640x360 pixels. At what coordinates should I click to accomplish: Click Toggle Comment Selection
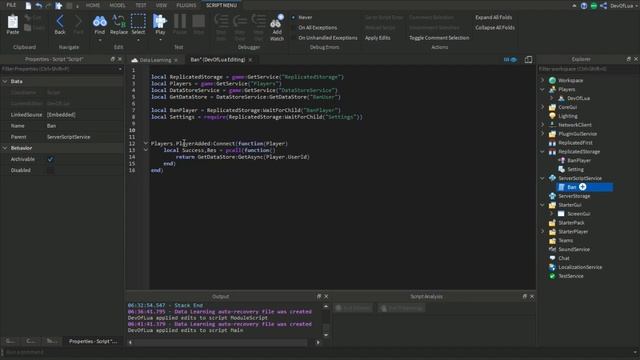[439, 38]
